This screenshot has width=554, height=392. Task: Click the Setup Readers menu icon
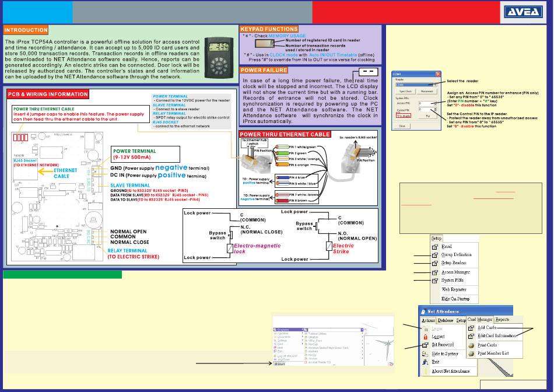435,263
